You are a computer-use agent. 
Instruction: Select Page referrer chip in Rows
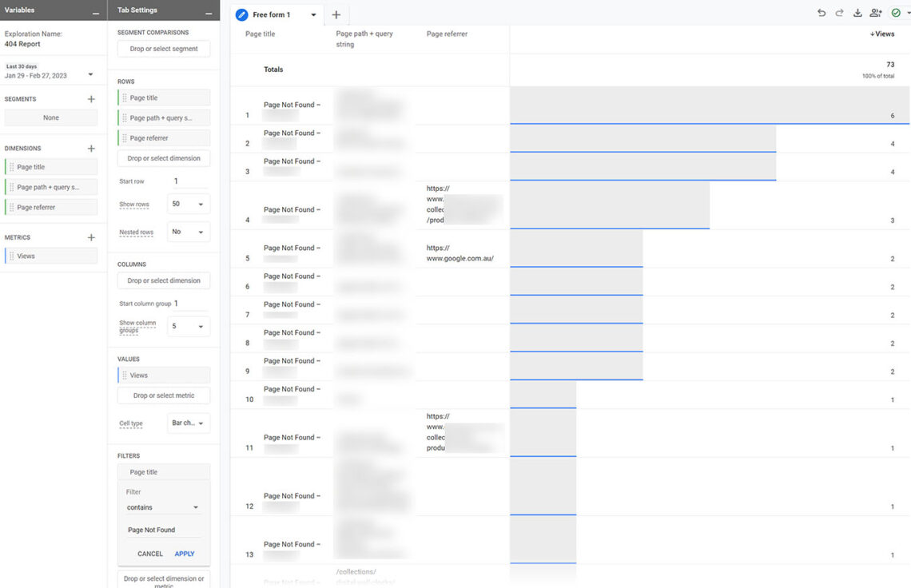point(164,137)
